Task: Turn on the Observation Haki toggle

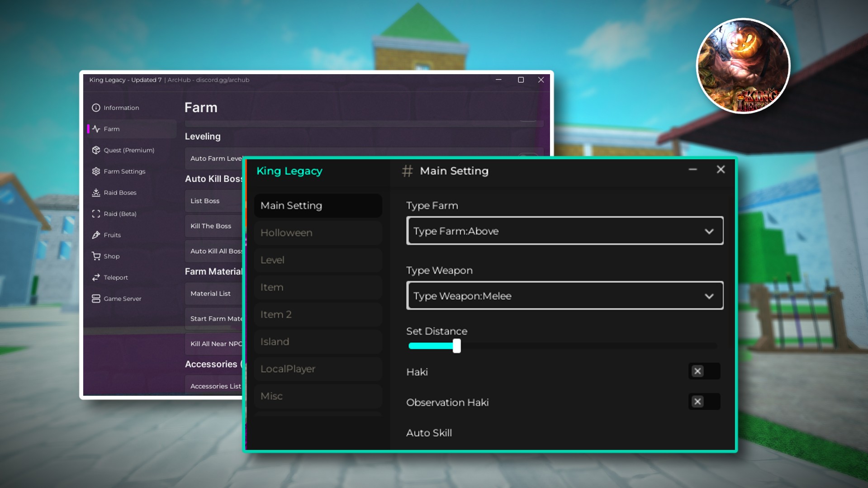Action: pyautogui.click(x=703, y=402)
